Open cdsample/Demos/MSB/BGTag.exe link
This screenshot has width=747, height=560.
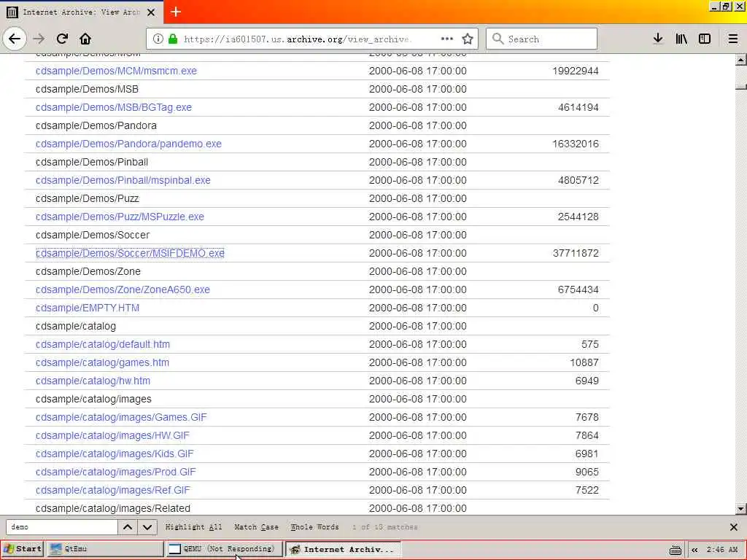114,107
